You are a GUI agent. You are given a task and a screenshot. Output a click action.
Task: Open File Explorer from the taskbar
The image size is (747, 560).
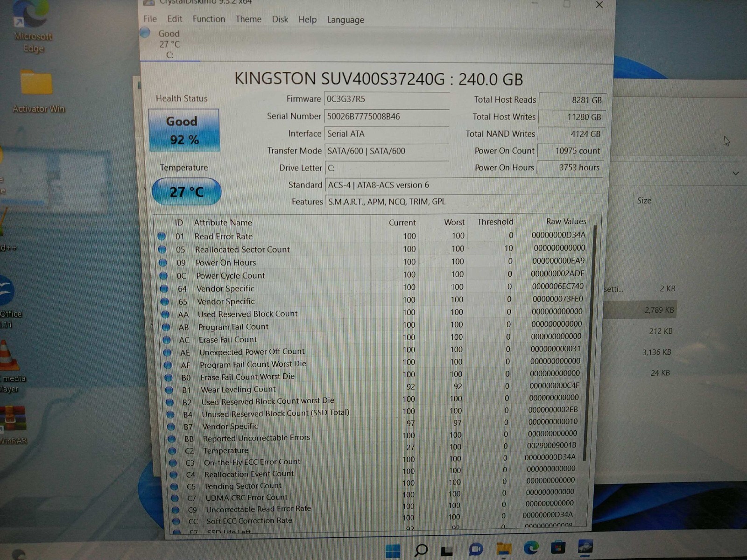click(504, 549)
